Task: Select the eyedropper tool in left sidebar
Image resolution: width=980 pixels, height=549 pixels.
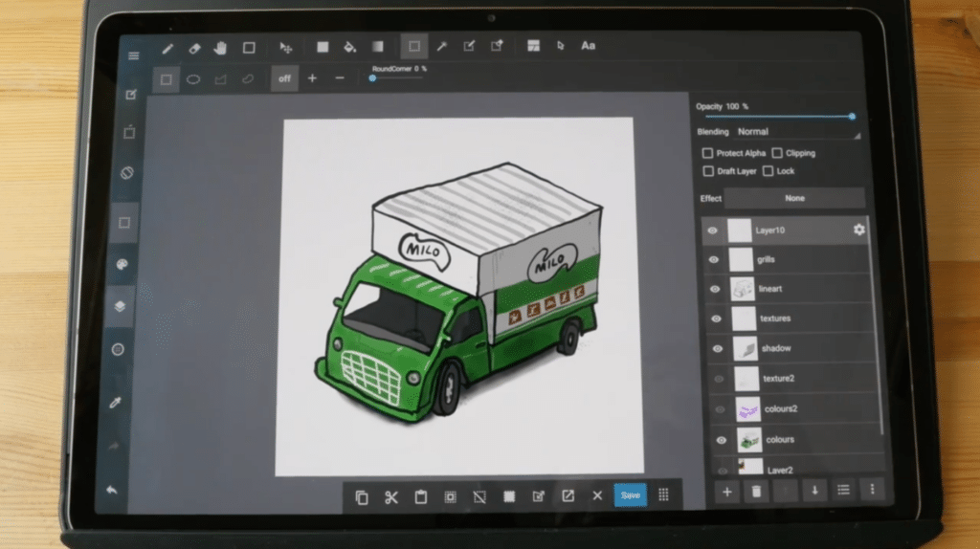Action: (x=115, y=404)
